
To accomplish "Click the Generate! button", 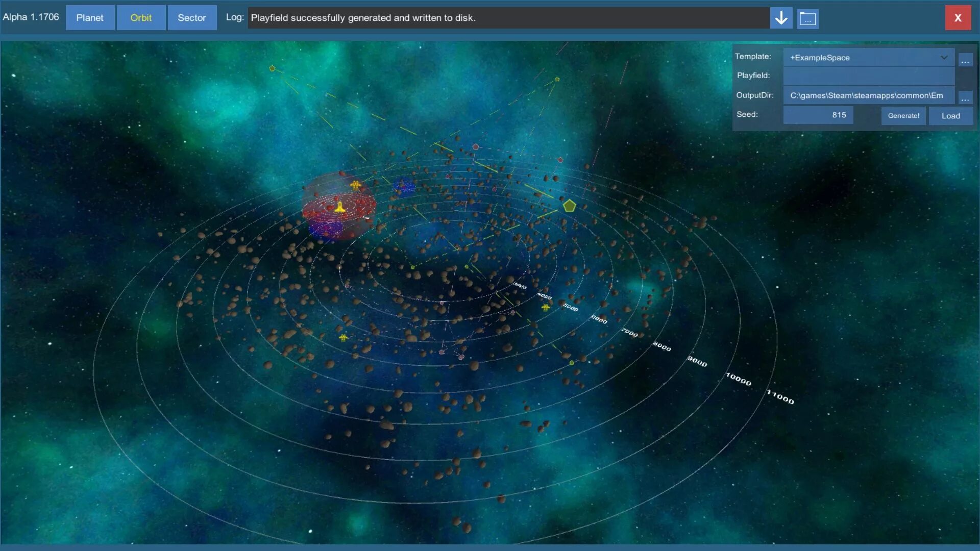I will 903,116.
